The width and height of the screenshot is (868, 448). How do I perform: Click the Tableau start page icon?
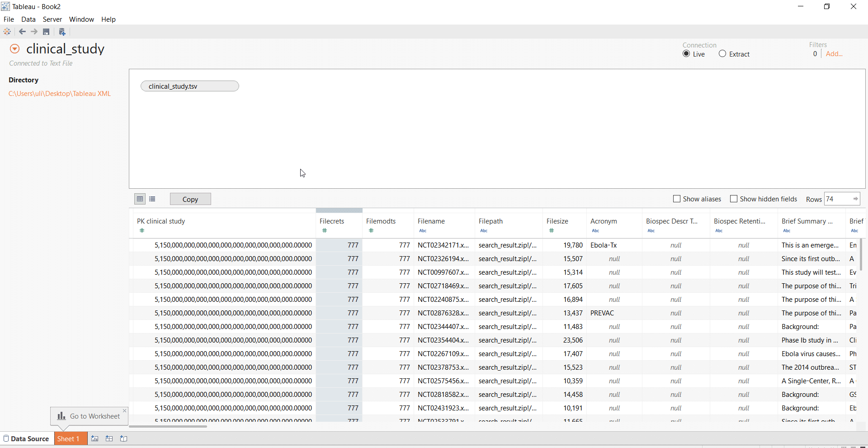pos(7,32)
